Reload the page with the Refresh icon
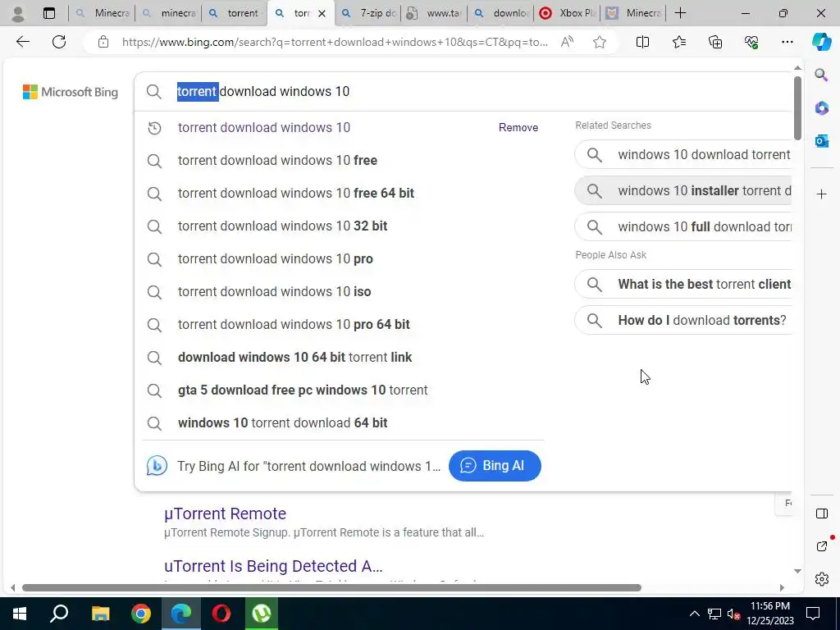This screenshot has height=630, width=840. pos(59,42)
